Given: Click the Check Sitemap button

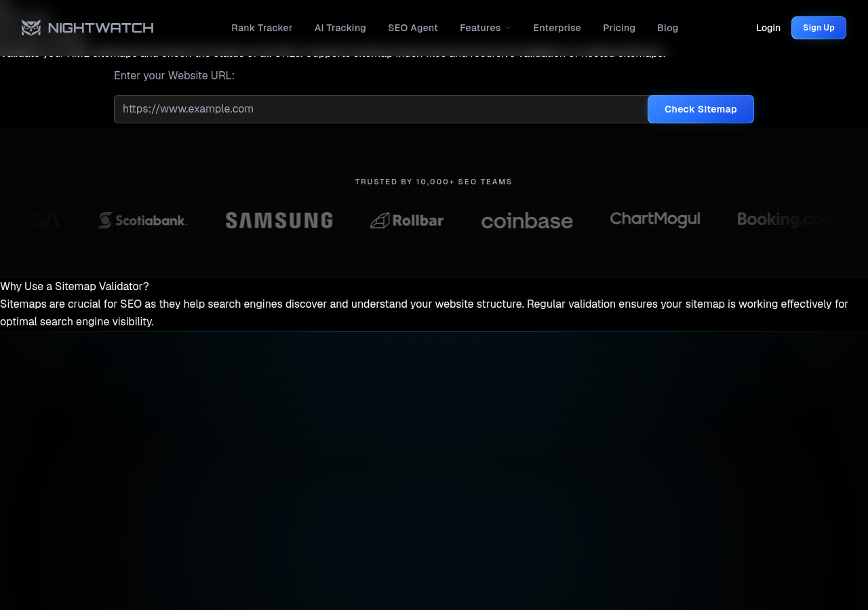Looking at the screenshot, I should pyautogui.click(x=701, y=109).
